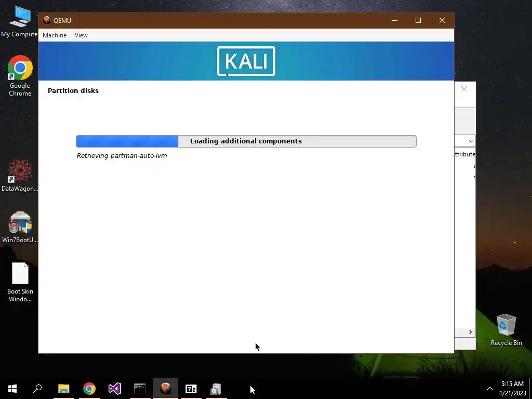
Task: Close the background window behind QEMU
Action: (x=464, y=89)
